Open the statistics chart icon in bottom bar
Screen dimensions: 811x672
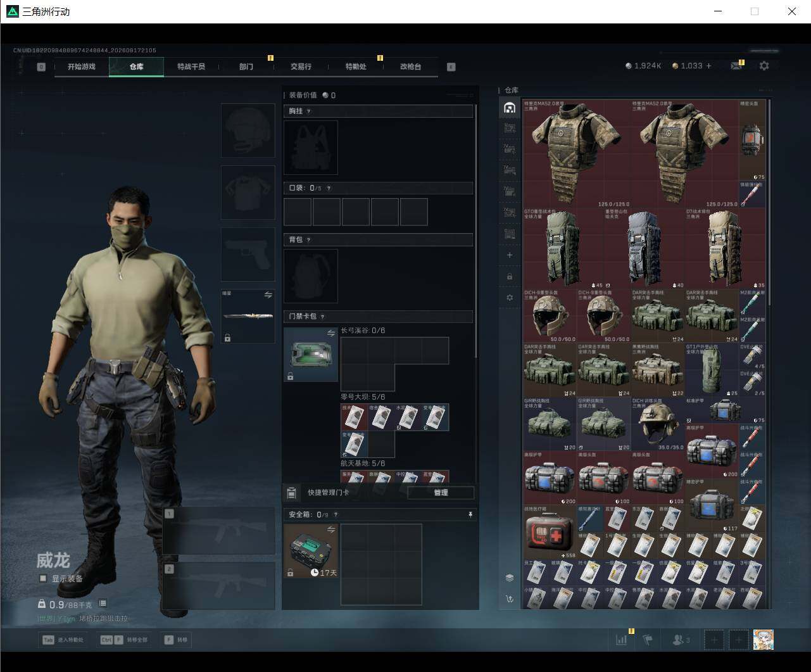(x=621, y=640)
